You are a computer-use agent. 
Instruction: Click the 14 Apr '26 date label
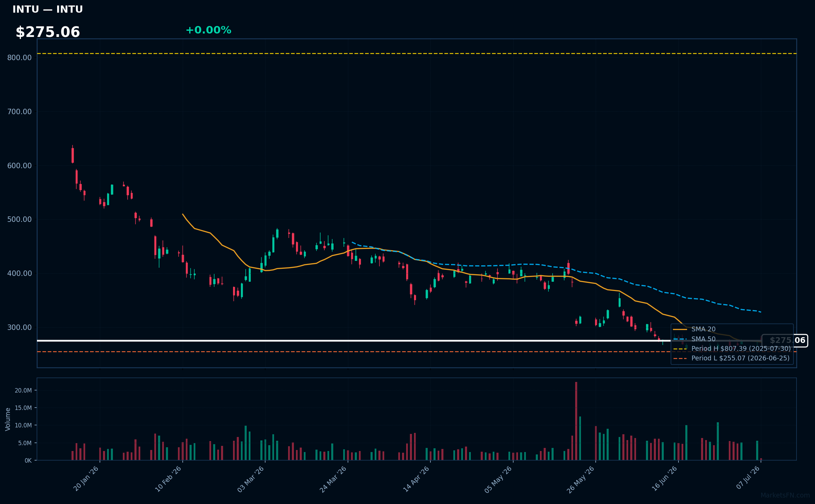pos(416,479)
